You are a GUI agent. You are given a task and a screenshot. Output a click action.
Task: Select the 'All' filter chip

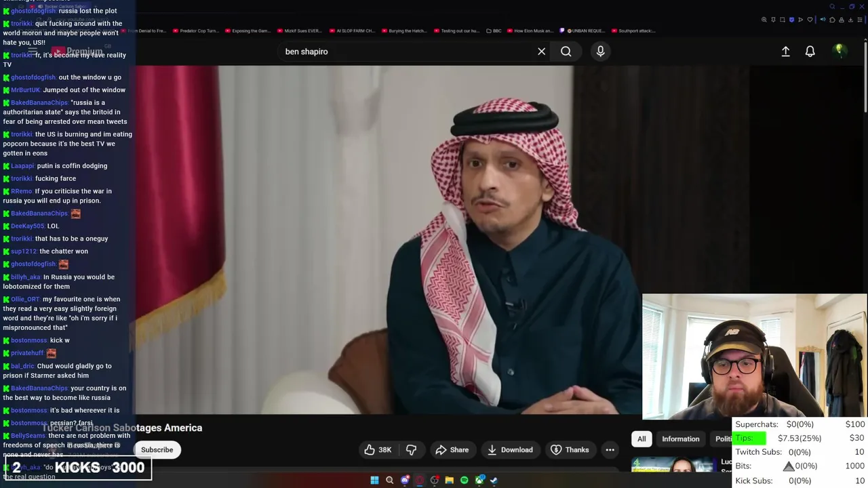(x=642, y=439)
